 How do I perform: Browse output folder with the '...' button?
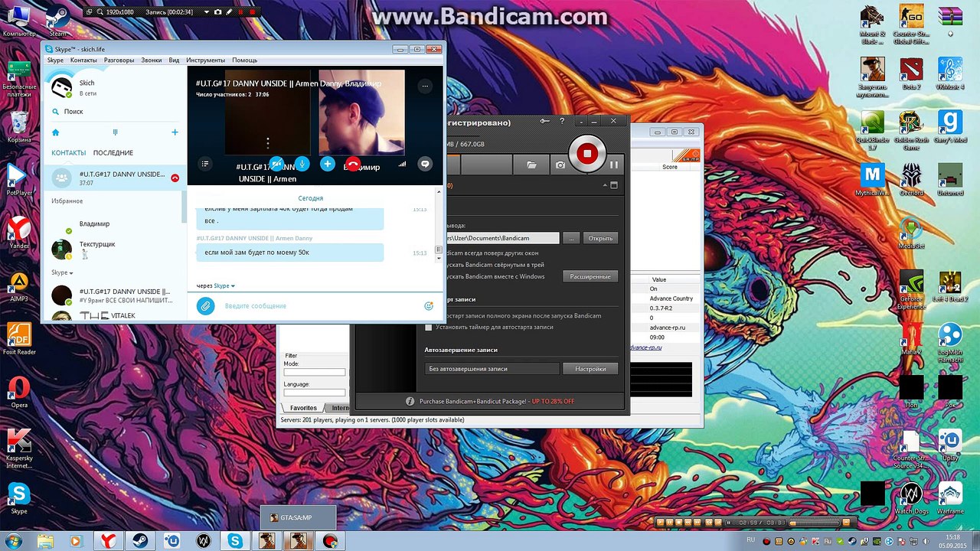(571, 238)
